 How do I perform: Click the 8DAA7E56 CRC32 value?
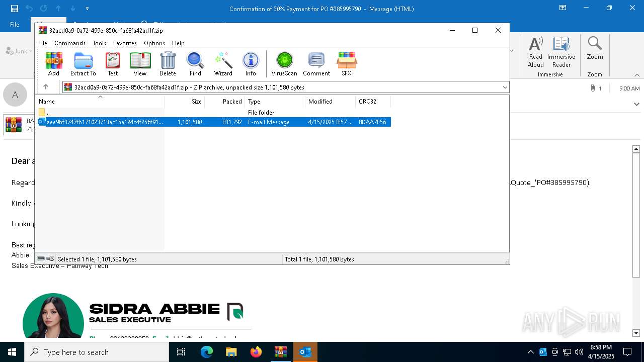[372, 122]
